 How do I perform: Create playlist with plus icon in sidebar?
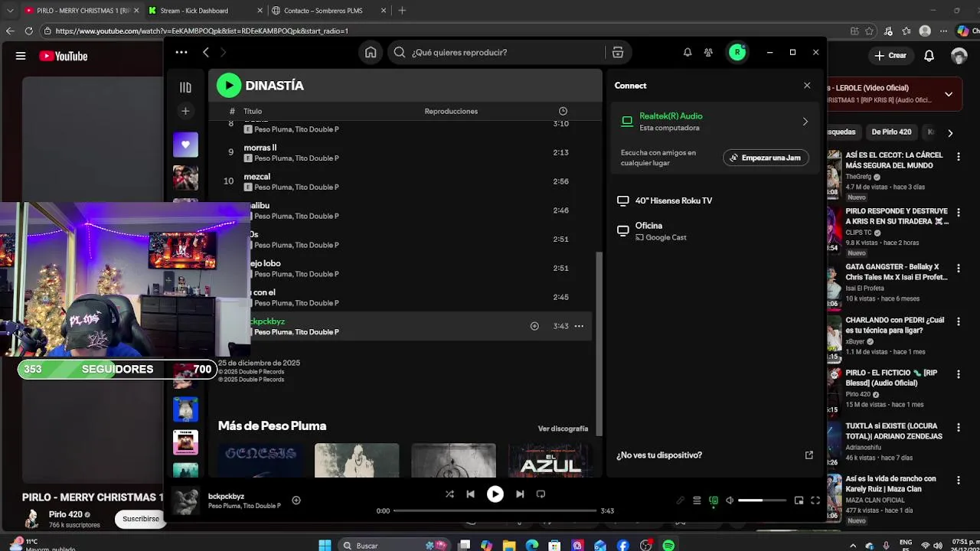point(185,111)
